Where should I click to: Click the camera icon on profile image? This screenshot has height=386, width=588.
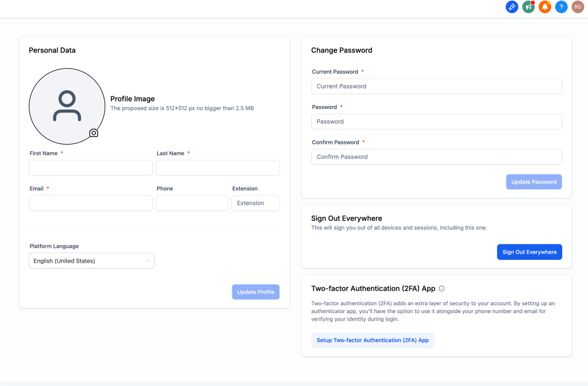click(94, 133)
